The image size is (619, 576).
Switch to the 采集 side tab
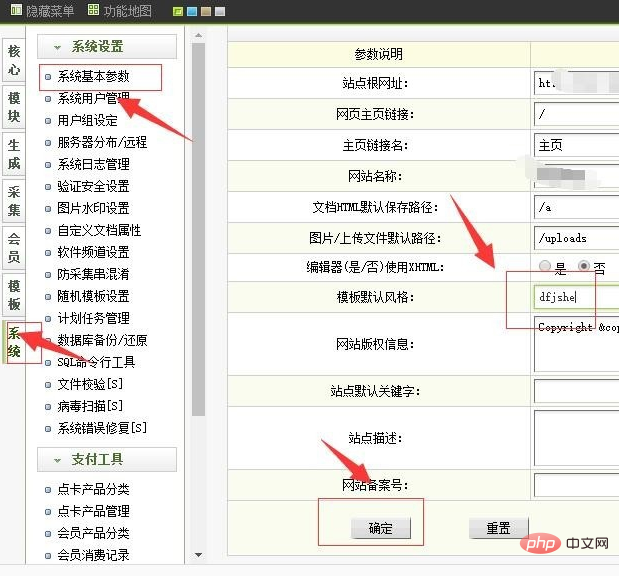(14, 201)
